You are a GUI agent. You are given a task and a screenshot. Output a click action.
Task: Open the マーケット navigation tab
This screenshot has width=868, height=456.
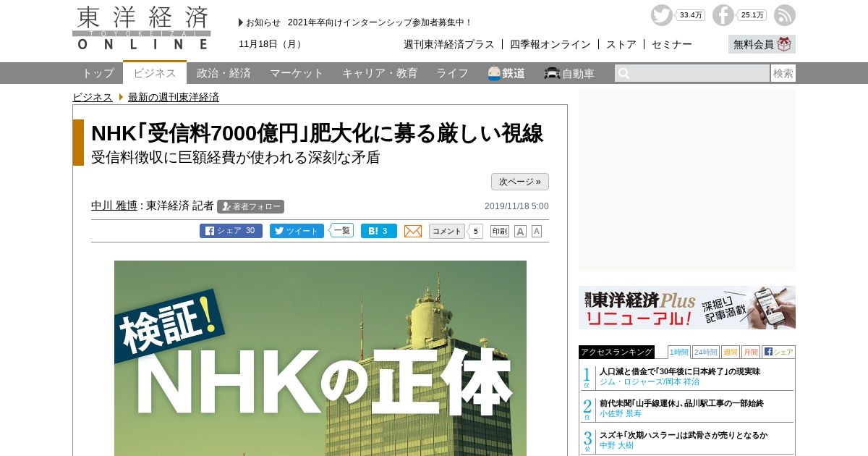[297, 73]
